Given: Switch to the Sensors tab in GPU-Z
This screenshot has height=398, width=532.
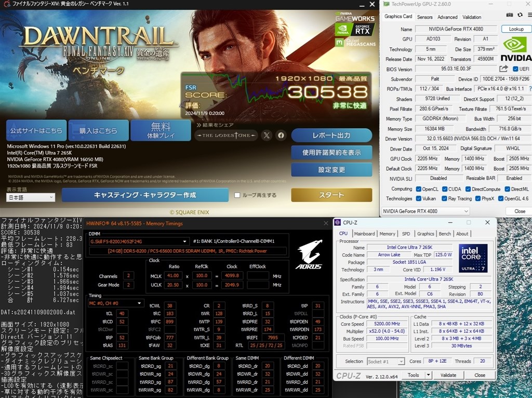Looking at the screenshot, I should coord(425,17).
